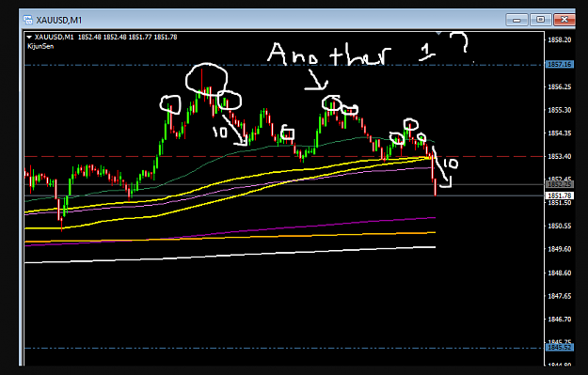This screenshot has height=375, width=588.
Task: Click the XAUUSD,M1 window title text
Action: pos(59,21)
